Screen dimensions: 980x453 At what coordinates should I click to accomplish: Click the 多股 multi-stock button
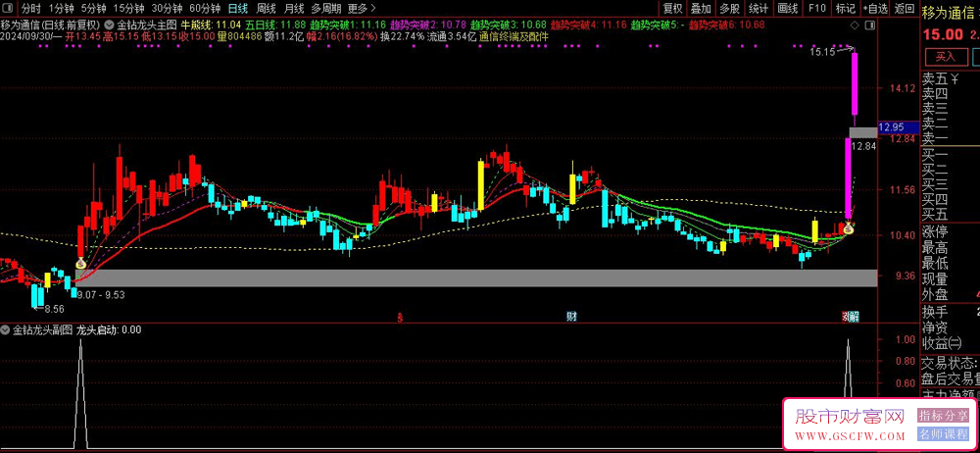[x=729, y=8]
